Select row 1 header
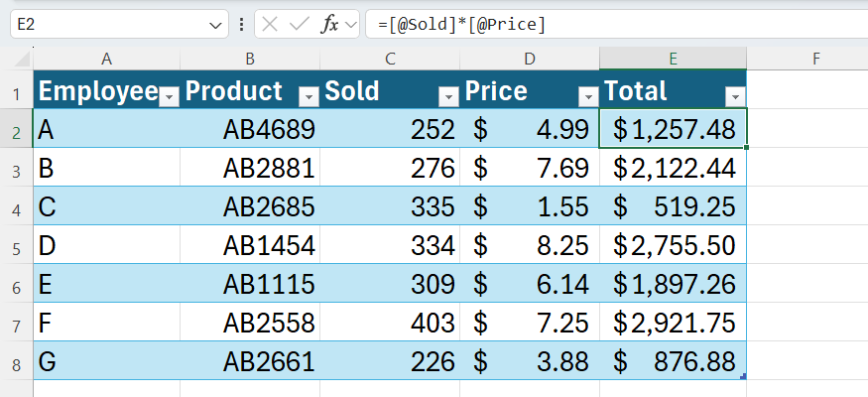 17,89
